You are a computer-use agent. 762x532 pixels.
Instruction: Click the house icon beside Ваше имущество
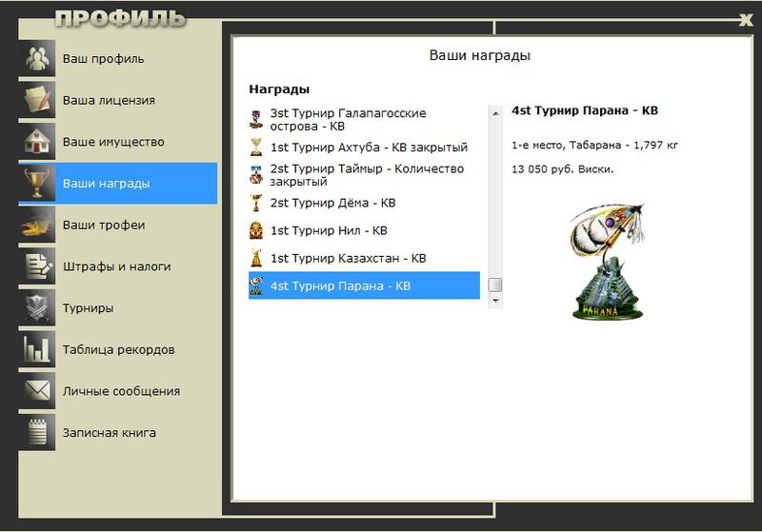click(x=37, y=142)
